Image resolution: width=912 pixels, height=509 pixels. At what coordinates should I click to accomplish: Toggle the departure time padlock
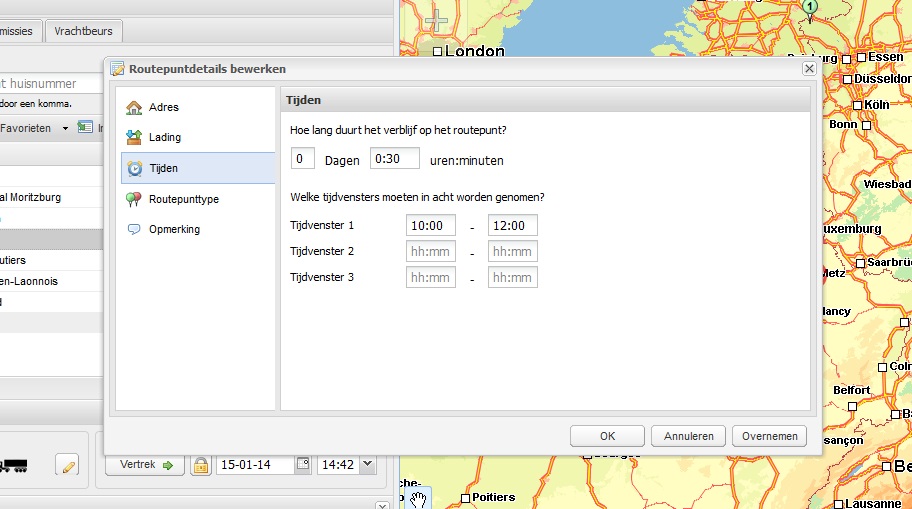click(x=200, y=465)
